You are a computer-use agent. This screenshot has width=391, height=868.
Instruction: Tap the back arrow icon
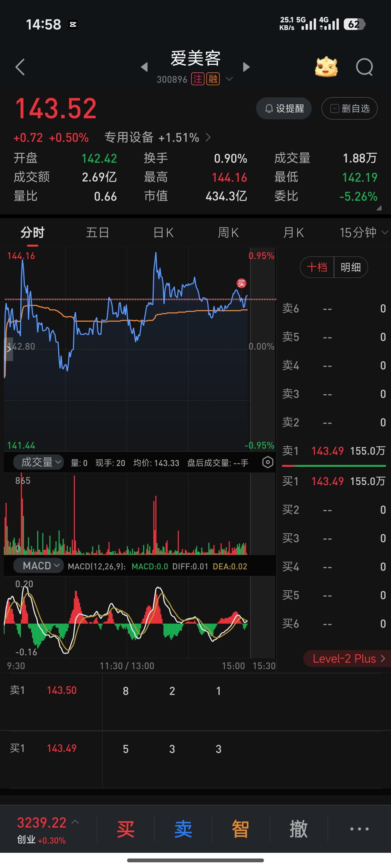[20, 67]
